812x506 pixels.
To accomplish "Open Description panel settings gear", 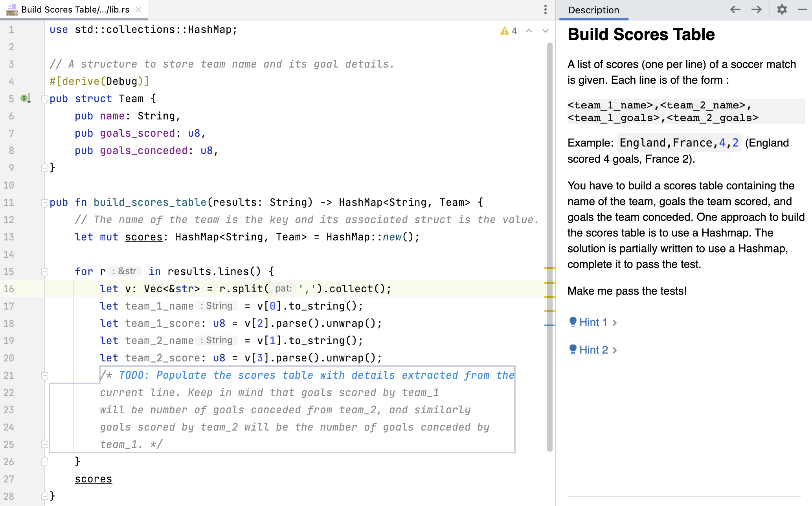I will click(x=782, y=9).
